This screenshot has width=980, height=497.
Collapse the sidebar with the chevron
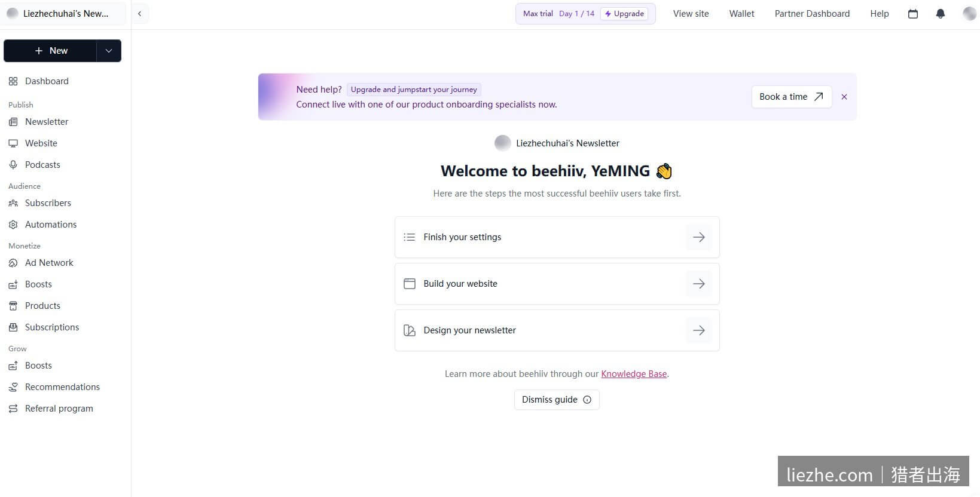[139, 14]
